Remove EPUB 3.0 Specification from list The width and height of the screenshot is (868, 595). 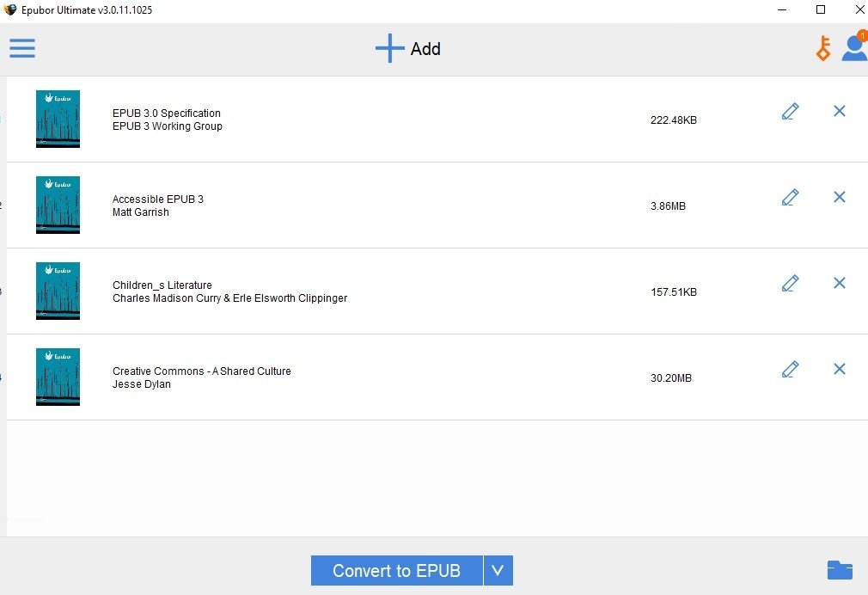840,111
